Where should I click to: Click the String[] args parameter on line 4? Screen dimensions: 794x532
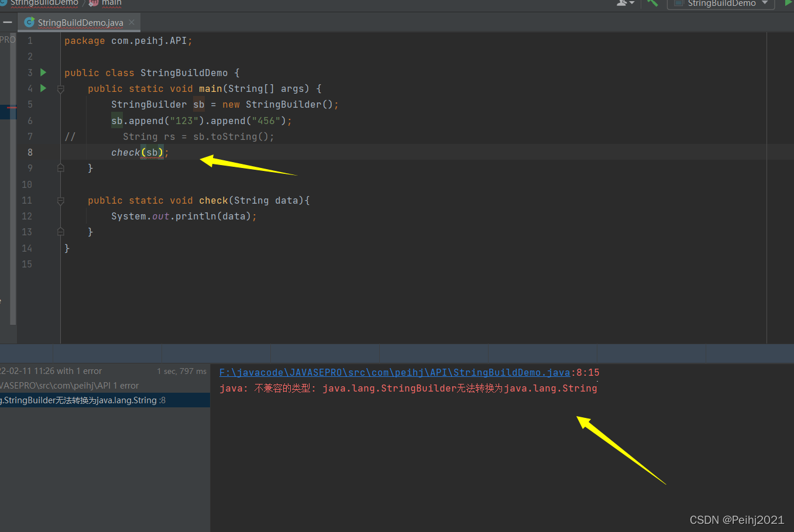pos(266,89)
